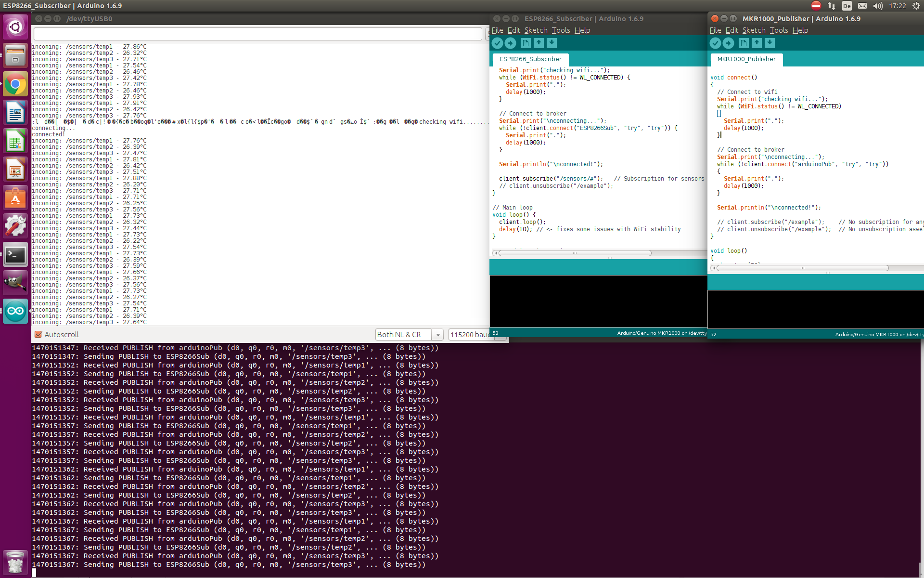Screen dimensions: 924x578
Task: Switch to the ESP8266_Subscriber tab
Action: tap(530, 59)
